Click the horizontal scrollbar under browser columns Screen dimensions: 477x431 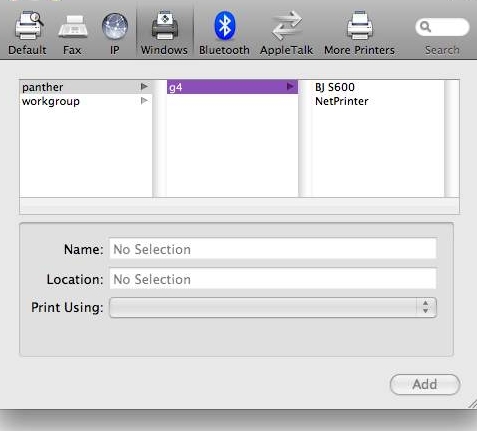239,205
